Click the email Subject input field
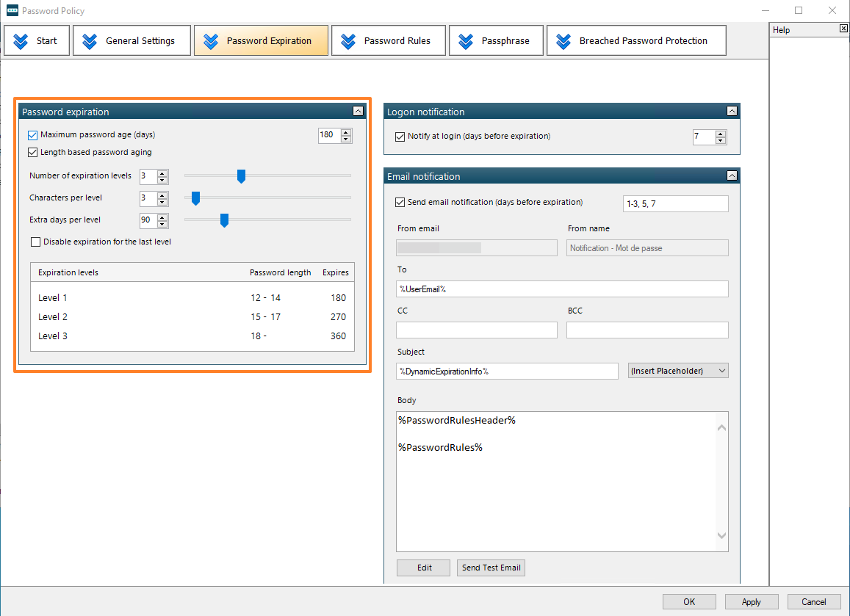Image resolution: width=850 pixels, height=616 pixels. [x=507, y=371]
